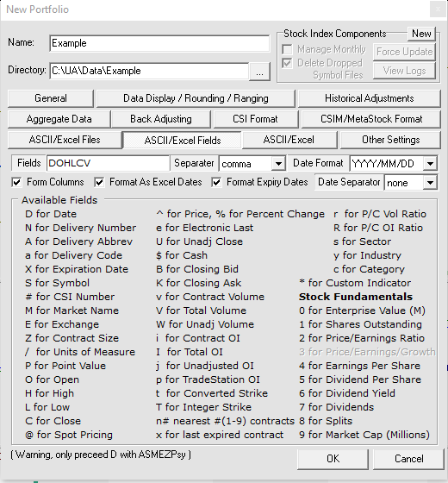Screen dimensions: 448x483
Task: Click 'y for Industry' entry
Action: click(x=367, y=255)
